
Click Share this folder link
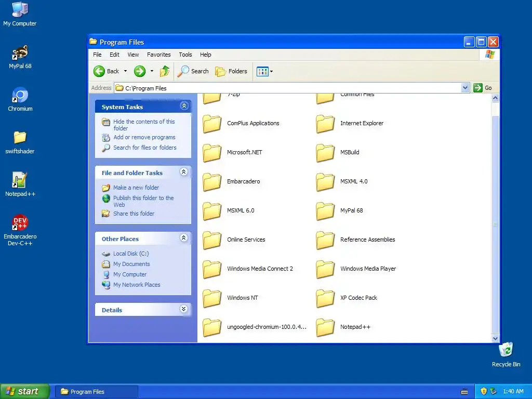tap(134, 214)
